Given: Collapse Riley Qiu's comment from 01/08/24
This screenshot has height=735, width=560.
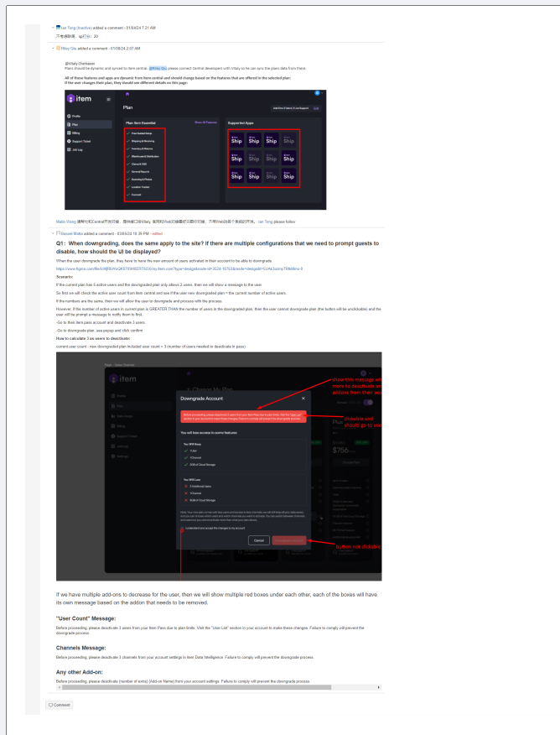Looking at the screenshot, I should point(53,48).
